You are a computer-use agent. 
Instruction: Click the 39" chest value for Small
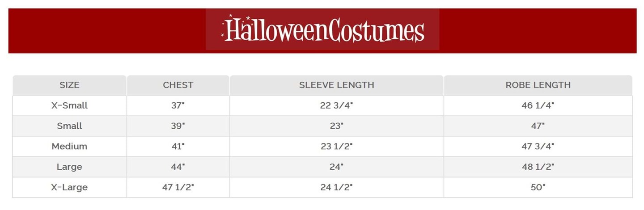coord(178,126)
